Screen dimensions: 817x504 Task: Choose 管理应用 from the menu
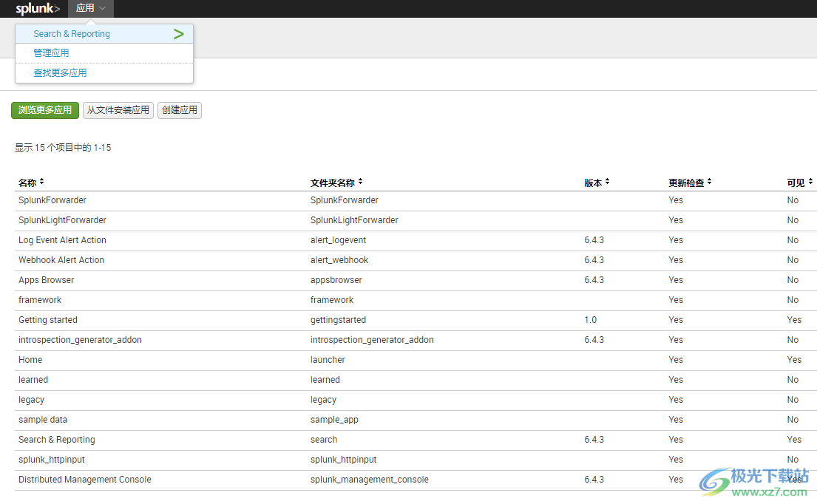[51, 53]
